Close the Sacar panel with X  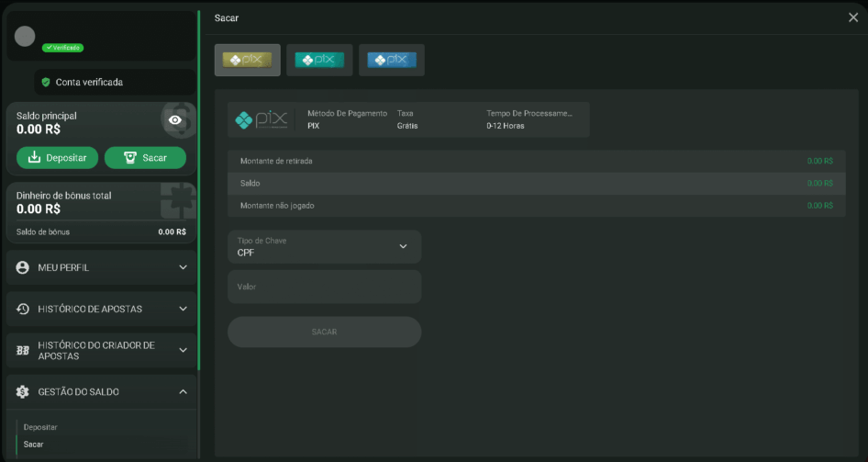[853, 17]
